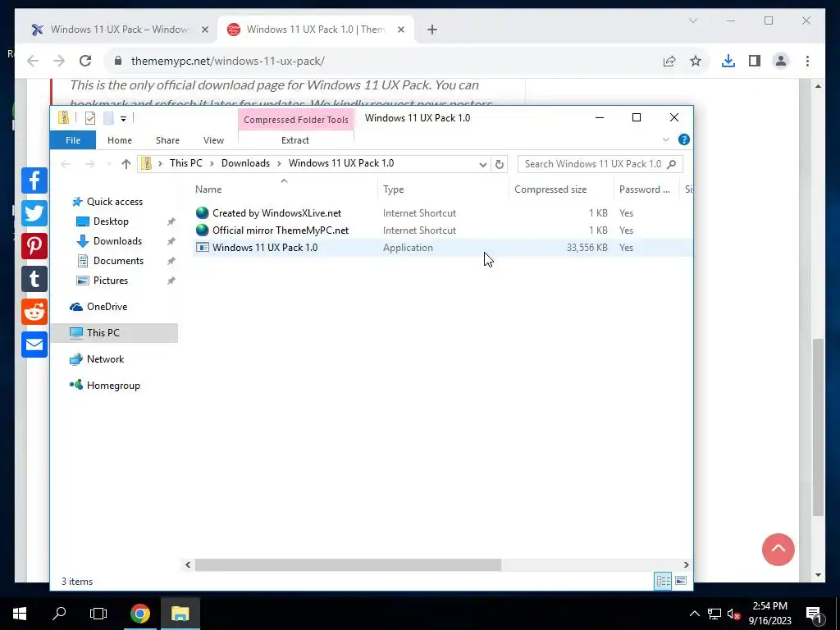
Task: Share page via Facebook icon
Action: pyautogui.click(x=34, y=180)
